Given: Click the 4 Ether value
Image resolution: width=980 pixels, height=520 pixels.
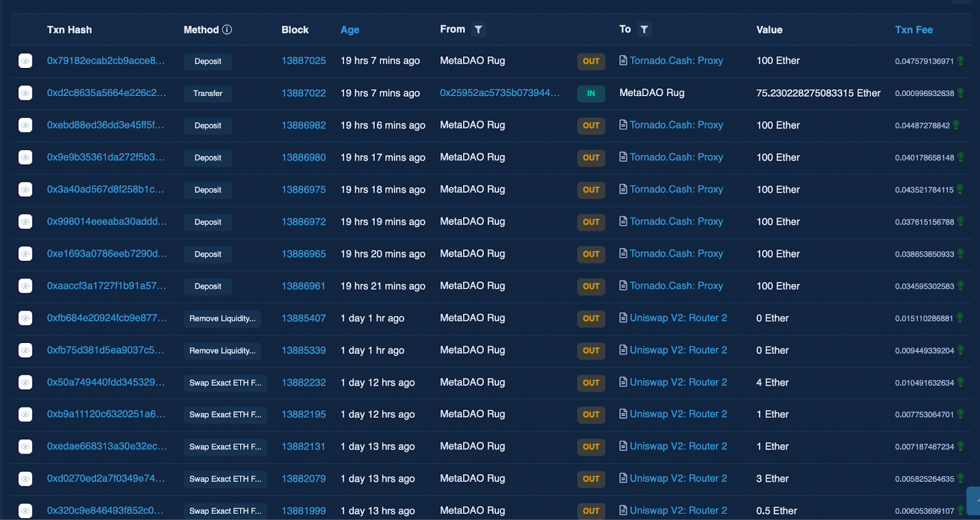Looking at the screenshot, I should (772, 382).
